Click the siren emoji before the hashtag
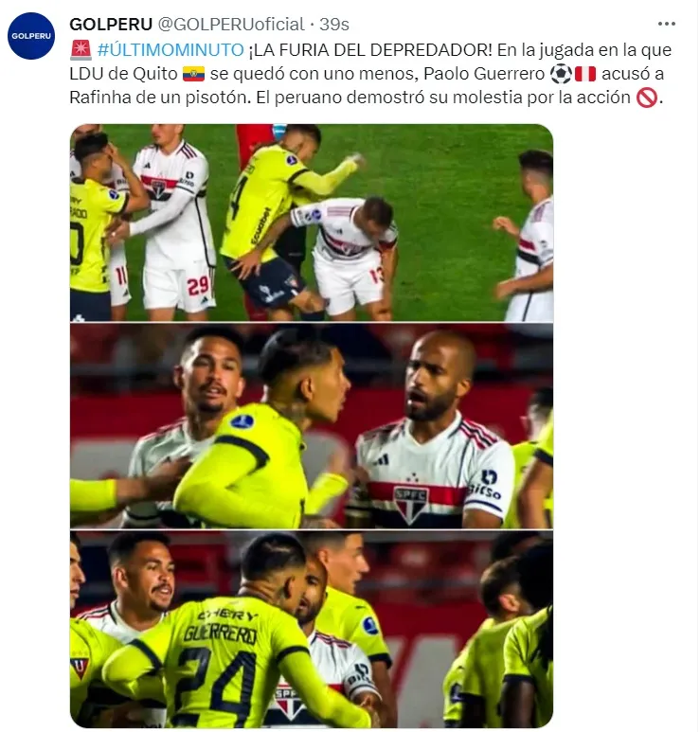 81,50
